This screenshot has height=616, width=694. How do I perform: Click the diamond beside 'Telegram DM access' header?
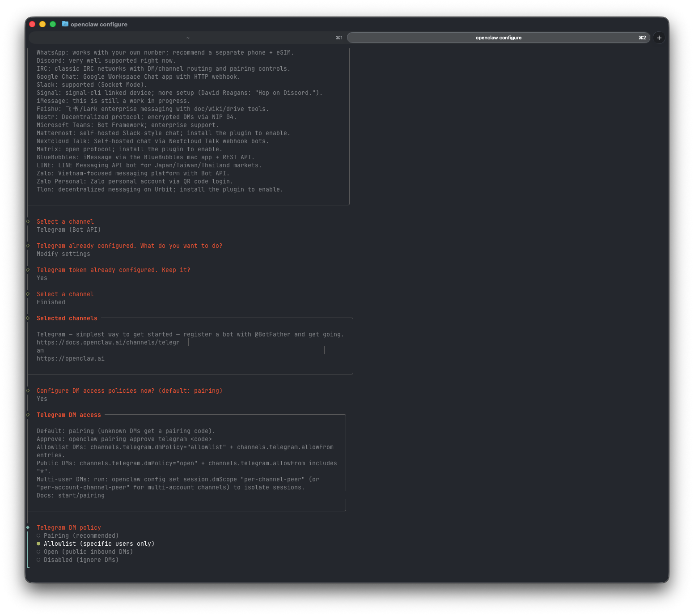(x=28, y=415)
